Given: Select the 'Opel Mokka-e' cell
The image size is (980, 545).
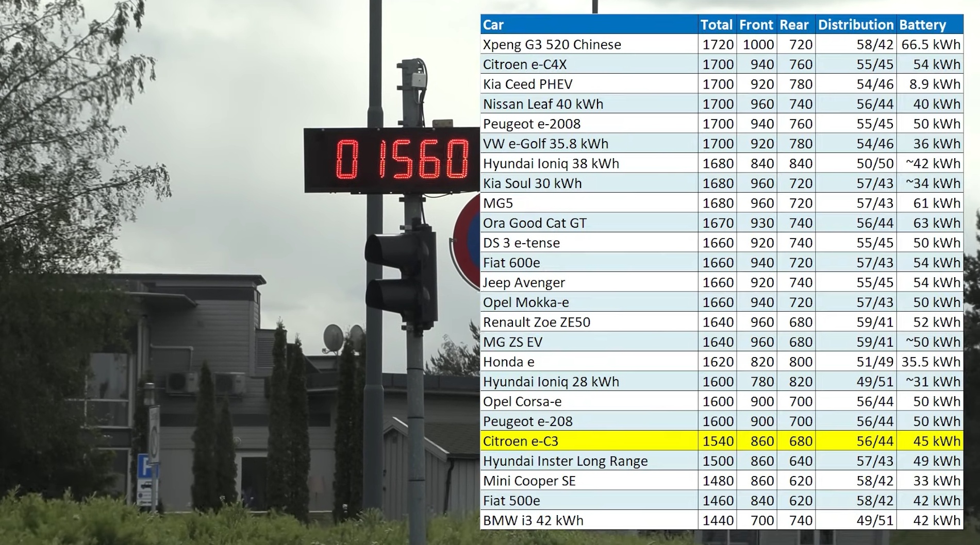Looking at the screenshot, I should [589, 302].
